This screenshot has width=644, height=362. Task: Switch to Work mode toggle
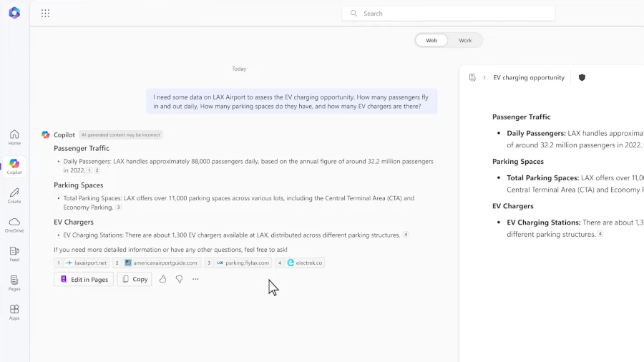[465, 40]
